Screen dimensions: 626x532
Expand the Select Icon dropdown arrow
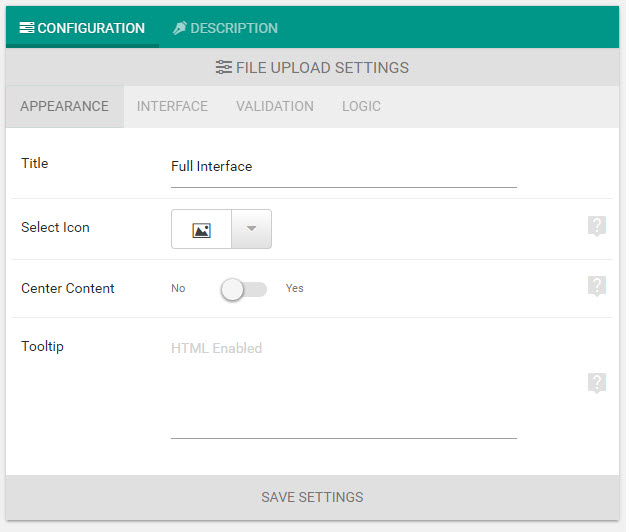pos(252,229)
